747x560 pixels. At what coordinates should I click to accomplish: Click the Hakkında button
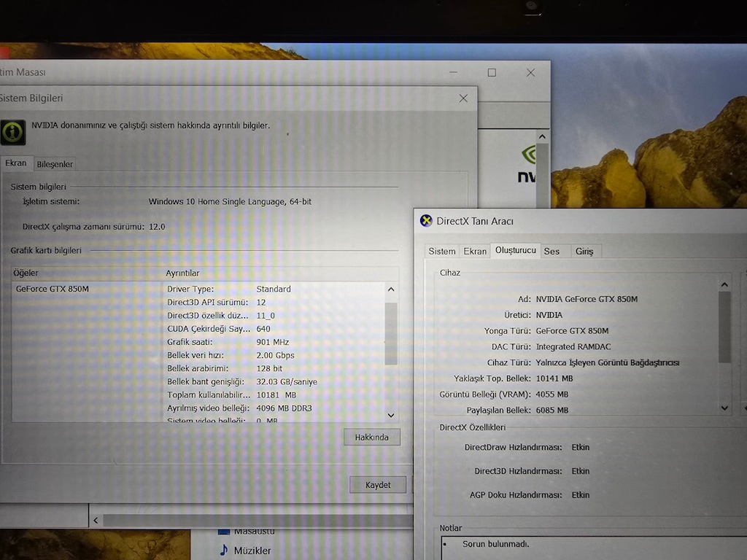pos(371,437)
